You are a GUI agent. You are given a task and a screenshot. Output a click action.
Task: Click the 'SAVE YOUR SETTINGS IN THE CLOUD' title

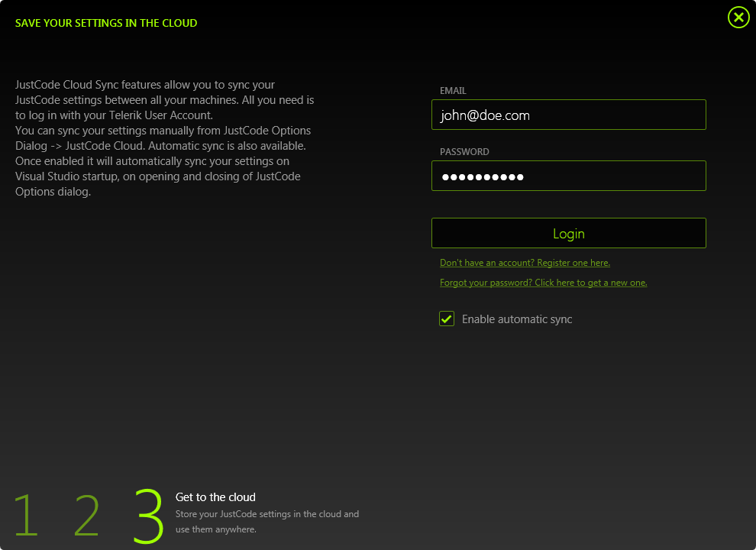pyautogui.click(x=106, y=23)
